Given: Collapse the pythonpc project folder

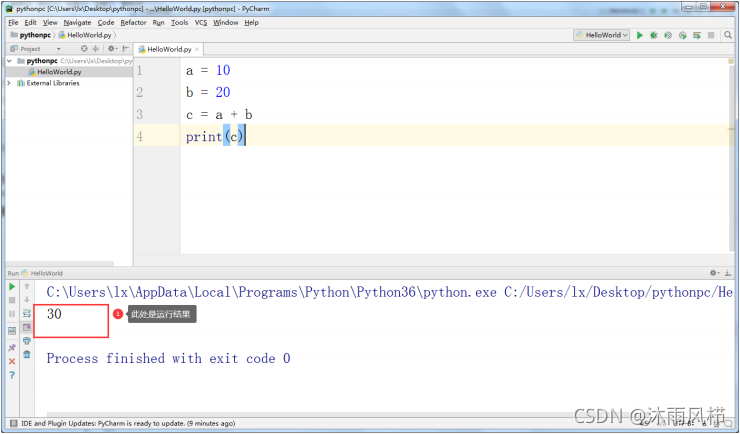Looking at the screenshot, I should click(9, 61).
